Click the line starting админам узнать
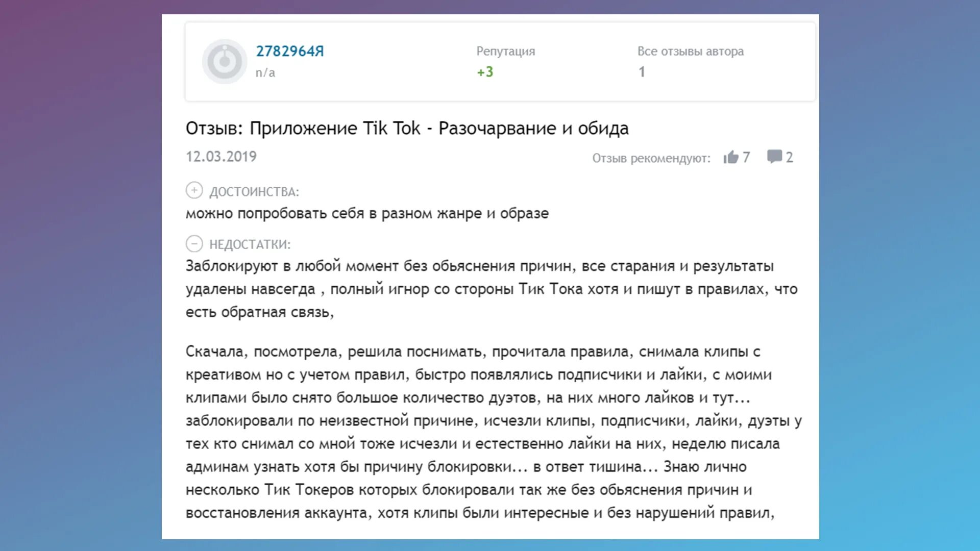The width and height of the screenshot is (980, 551). pyautogui.click(x=466, y=466)
